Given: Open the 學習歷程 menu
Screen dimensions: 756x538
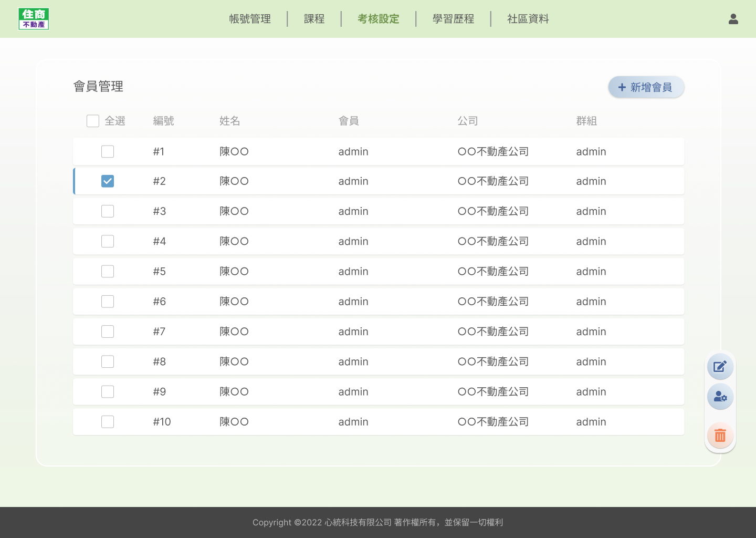Looking at the screenshot, I should (453, 19).
